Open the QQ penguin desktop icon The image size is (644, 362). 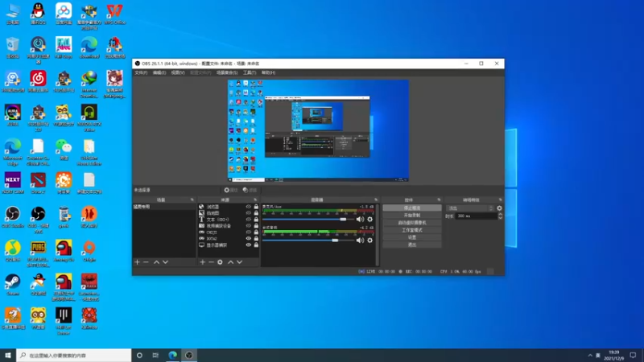(x=38, y=14)
